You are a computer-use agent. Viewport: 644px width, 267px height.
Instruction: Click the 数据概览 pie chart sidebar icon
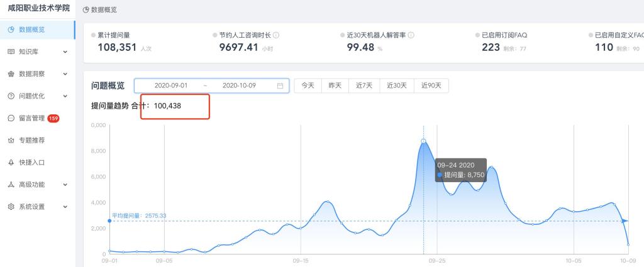click(x=11, y=30)
